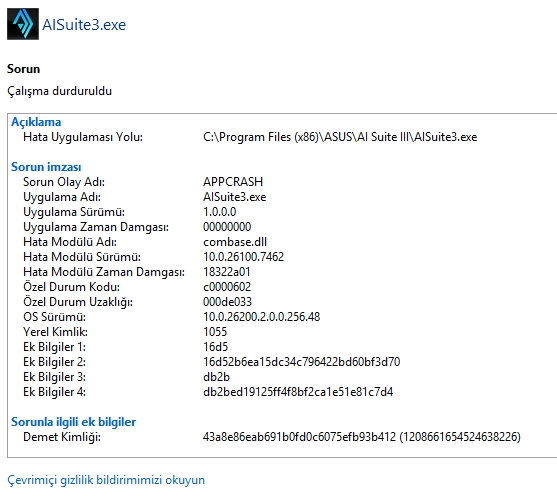Viewport: 557px width, 496px height.
Task: Click the 'Hata Modülü Adı' label
Action: coord(70,242)
